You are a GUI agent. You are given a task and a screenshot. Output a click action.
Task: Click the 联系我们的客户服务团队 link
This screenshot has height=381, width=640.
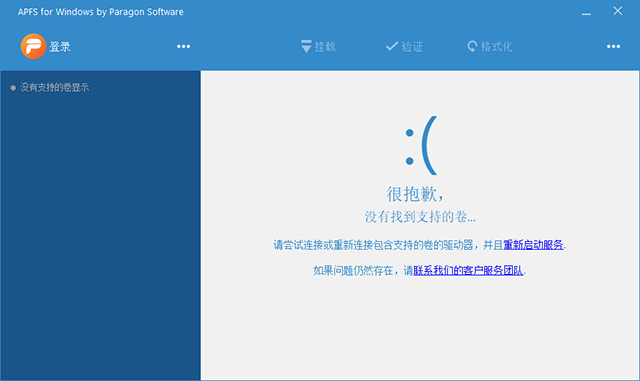pos(468,270)
